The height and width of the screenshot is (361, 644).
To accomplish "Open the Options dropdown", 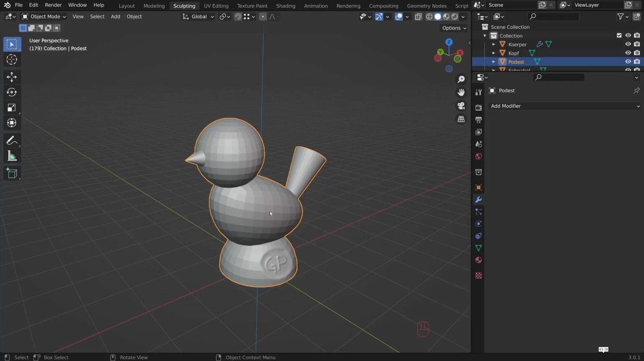I will coord(454,28).
